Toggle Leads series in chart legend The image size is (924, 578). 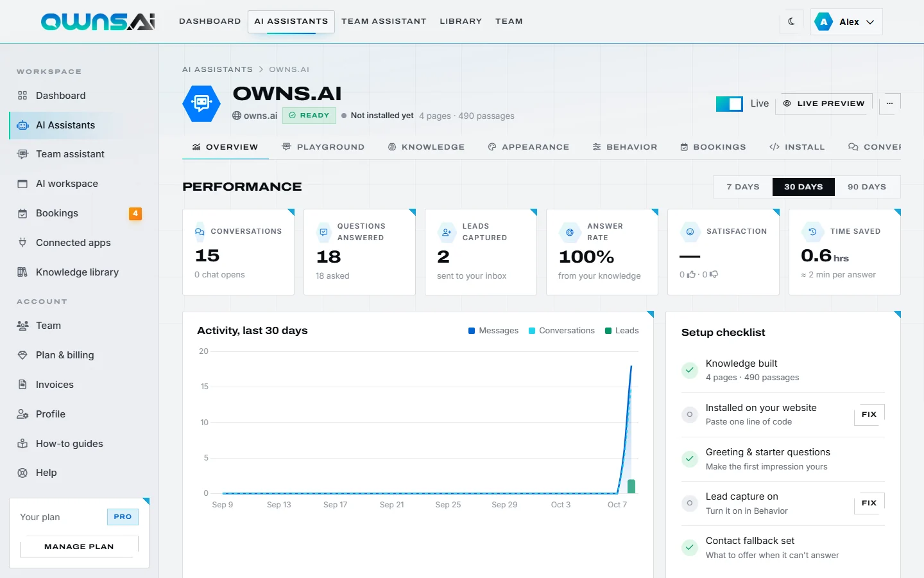pos(622,331)
